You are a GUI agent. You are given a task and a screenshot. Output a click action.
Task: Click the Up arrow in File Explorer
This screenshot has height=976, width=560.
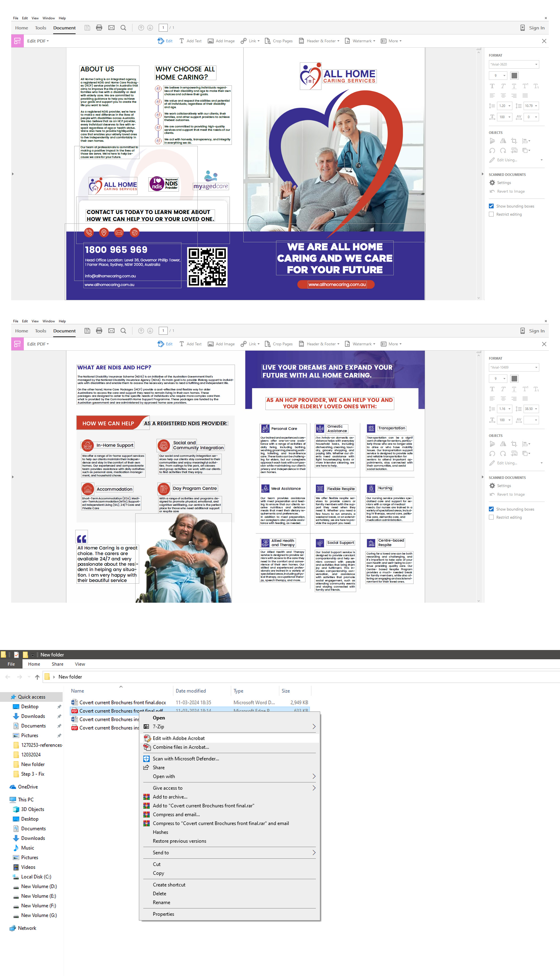[x=37, y=677]
